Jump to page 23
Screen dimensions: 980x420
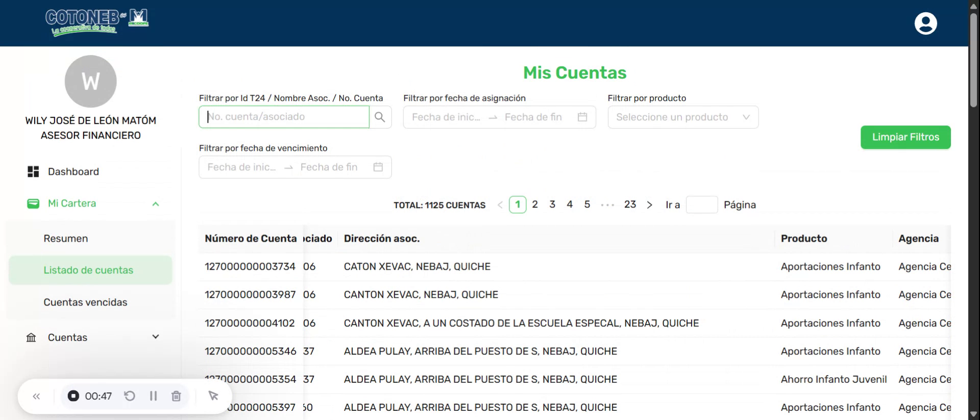[630, 205]
